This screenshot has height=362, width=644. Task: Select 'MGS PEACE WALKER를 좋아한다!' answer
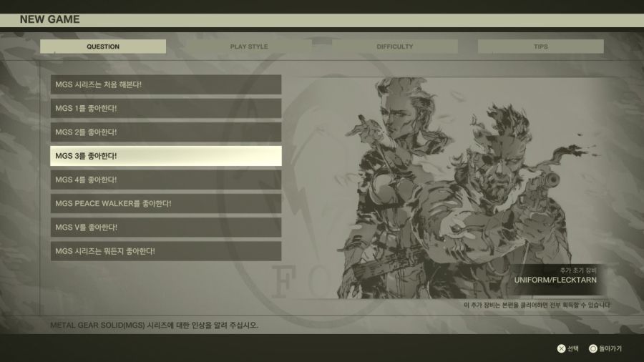click(x=166, y=203)
